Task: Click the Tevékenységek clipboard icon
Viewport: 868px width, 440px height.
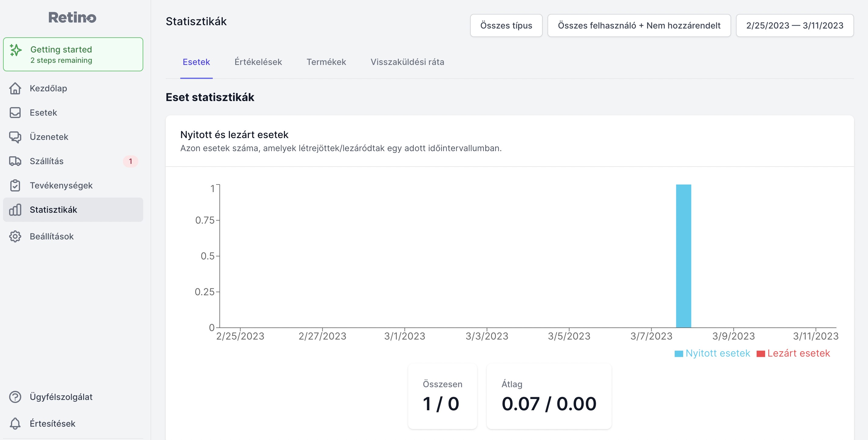Action: (x=15, y=185)
